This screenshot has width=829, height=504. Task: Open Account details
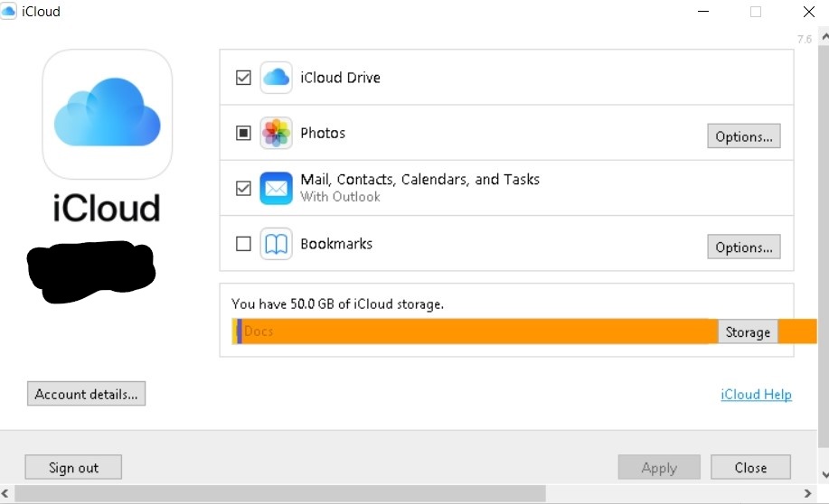(x=86, y=394)
